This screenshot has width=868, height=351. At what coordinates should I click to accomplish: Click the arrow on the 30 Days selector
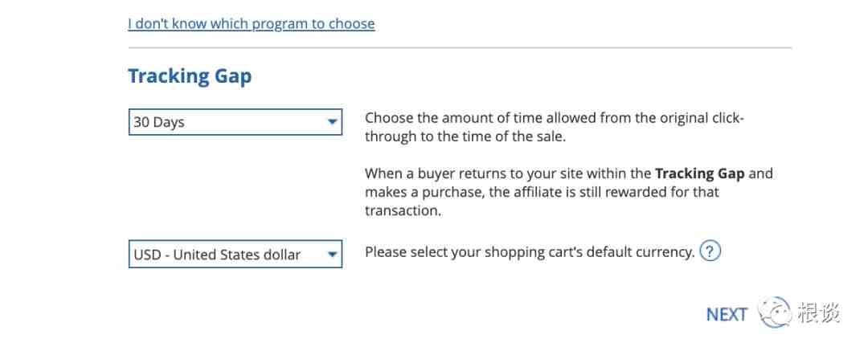pos(332,122)
